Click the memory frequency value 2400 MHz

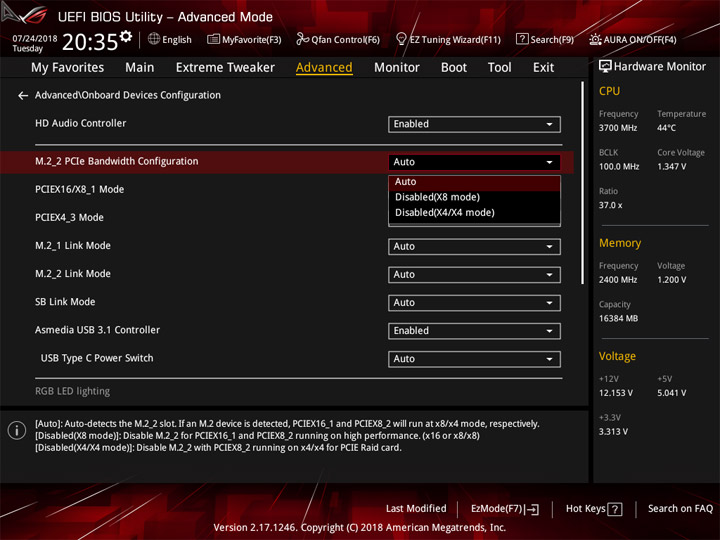[x=618, y=280]
